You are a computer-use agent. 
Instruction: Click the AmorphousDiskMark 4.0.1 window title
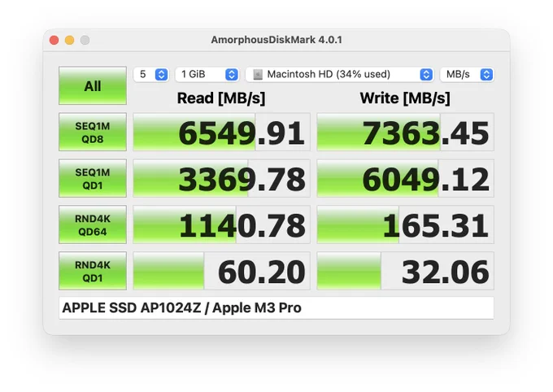pyautogui.click(x=276, y=40)
